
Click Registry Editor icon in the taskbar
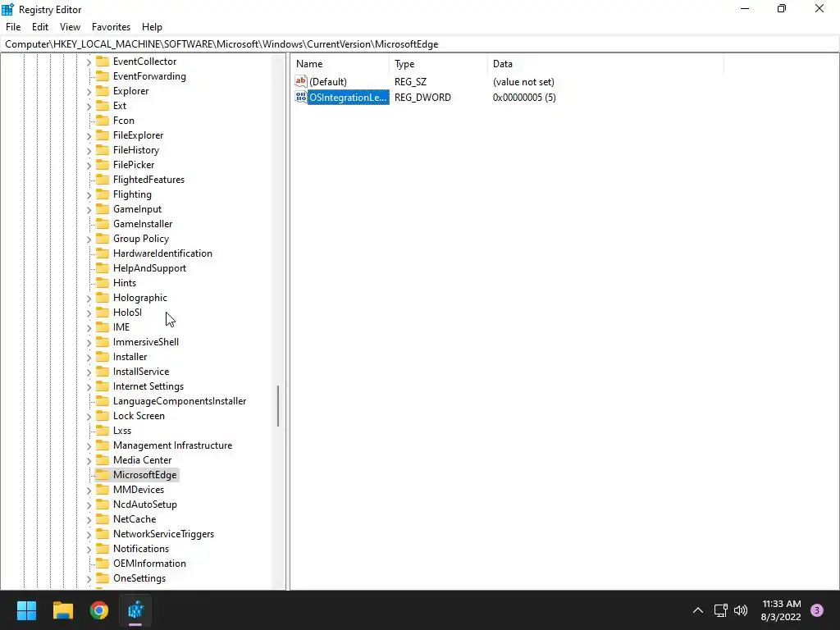pos(135,610)
